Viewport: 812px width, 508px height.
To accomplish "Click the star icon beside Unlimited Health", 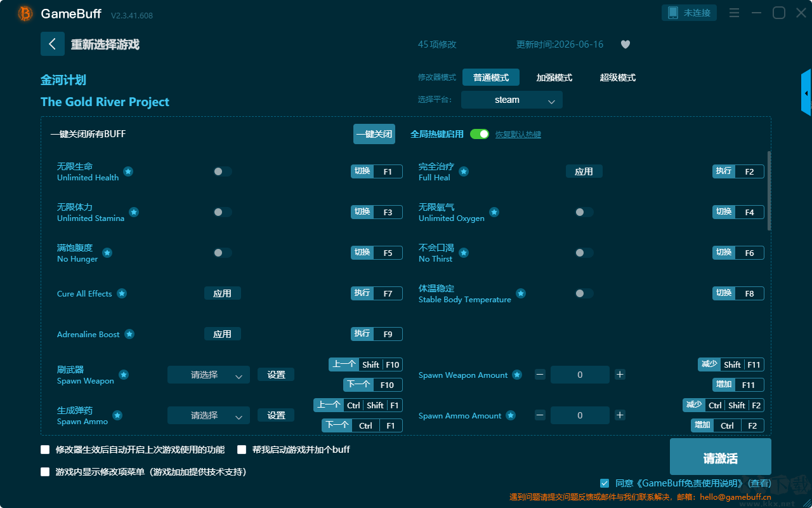I will point(128,171).
